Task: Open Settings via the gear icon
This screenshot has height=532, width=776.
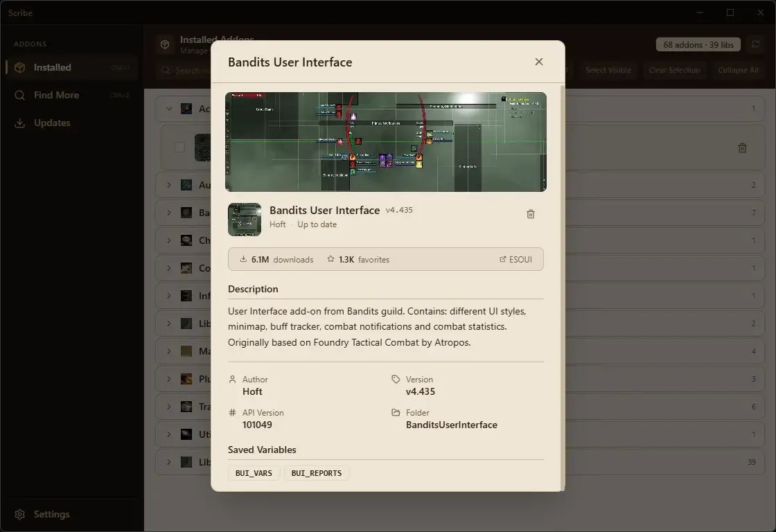Action: (x=20, y=514)
